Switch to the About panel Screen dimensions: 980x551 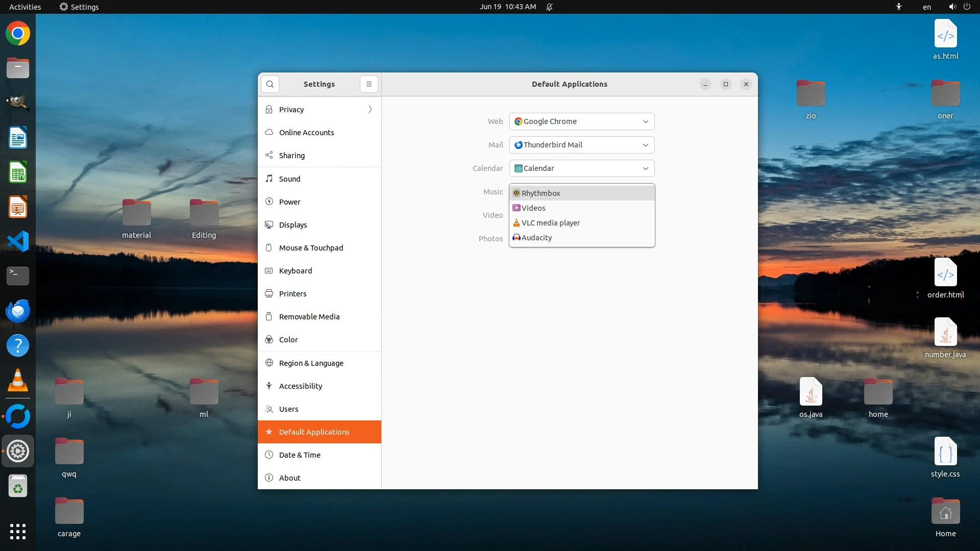tap(289, 478)
